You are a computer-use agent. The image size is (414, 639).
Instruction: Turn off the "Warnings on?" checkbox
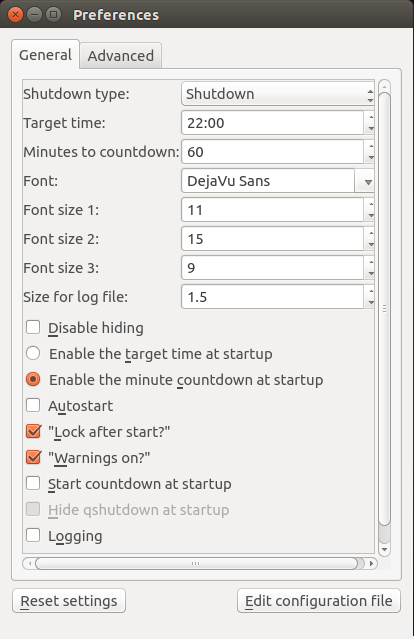coord(33,458)
